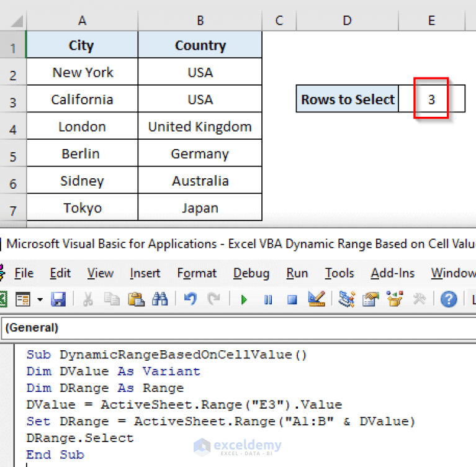Click the Country header cell
476x467 pixels.
(200, 45)
